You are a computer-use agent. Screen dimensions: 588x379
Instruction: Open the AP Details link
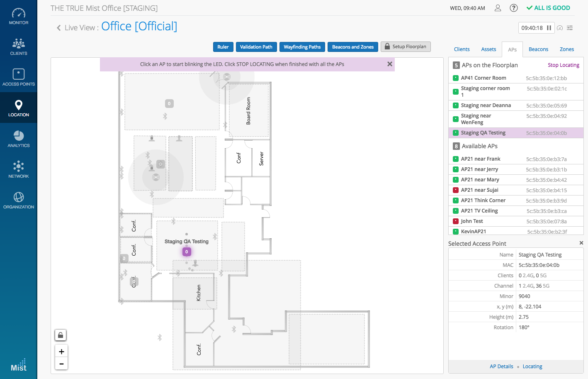(x=501, y=367)
